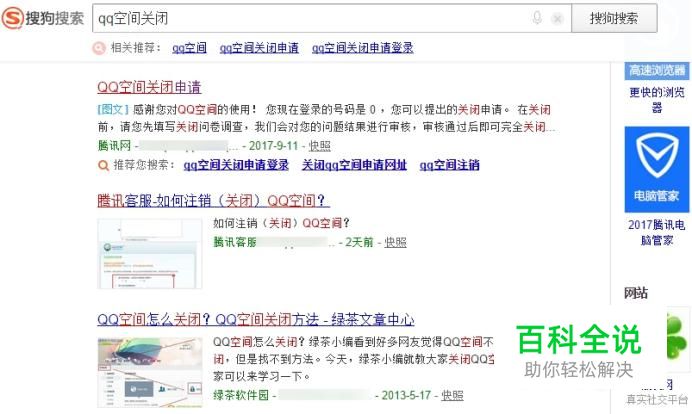Click the 腾讯客服 source text
This screenshot has height=414, width=692.
235,242
